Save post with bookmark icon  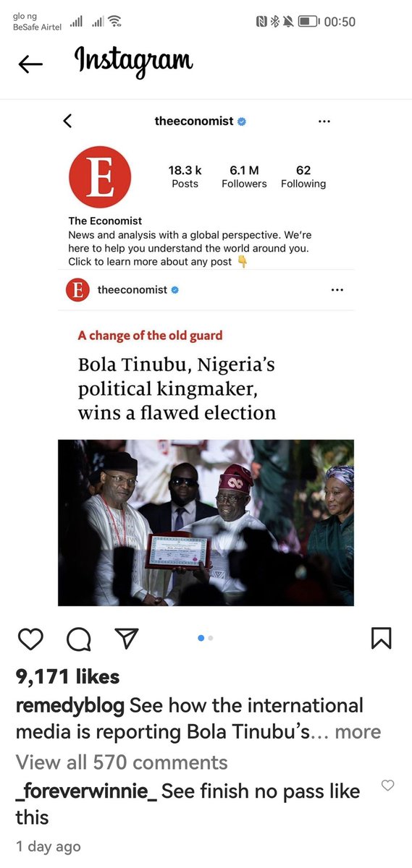pyautogui.click(x=381, y=637)
